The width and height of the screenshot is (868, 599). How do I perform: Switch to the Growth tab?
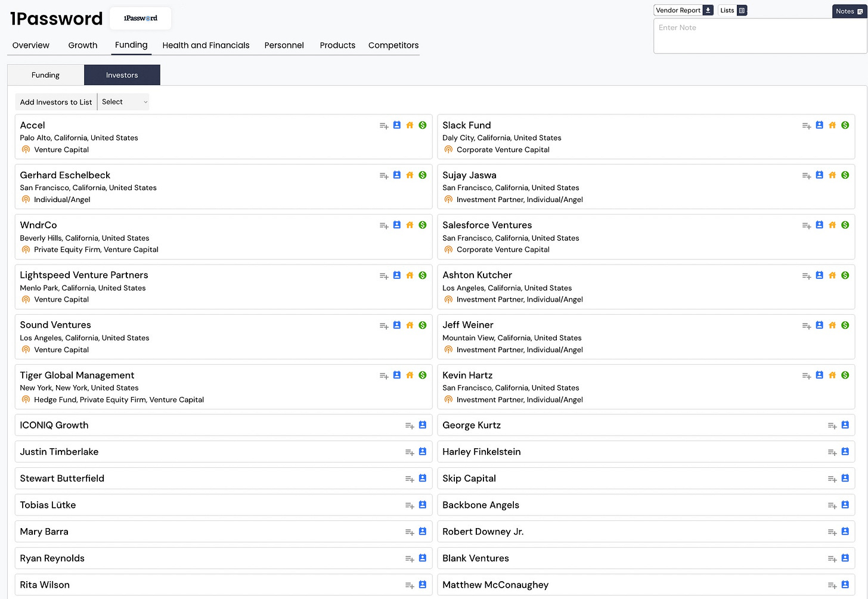(x=83, y=45)
